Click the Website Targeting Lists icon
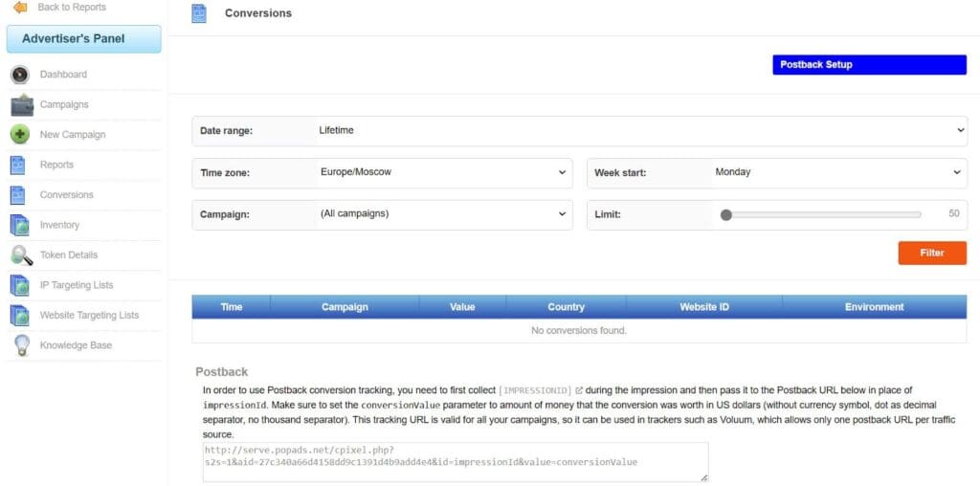The image size is (980, 486). pyautogui.click(x=19, y=315)
